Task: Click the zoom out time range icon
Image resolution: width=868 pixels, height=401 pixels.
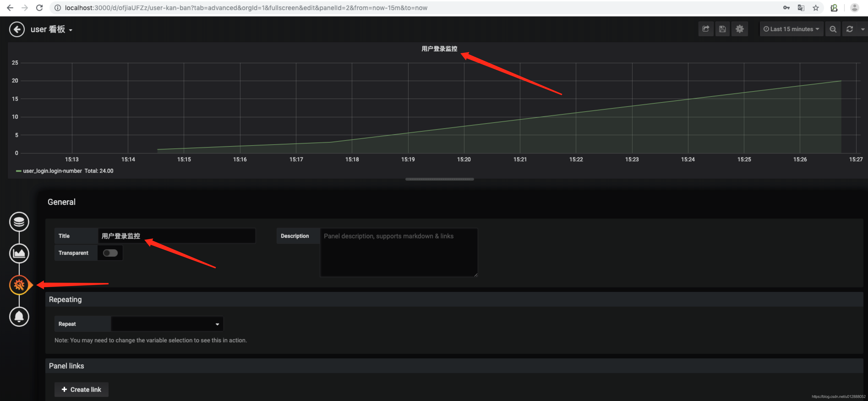Action: [833, 29]
